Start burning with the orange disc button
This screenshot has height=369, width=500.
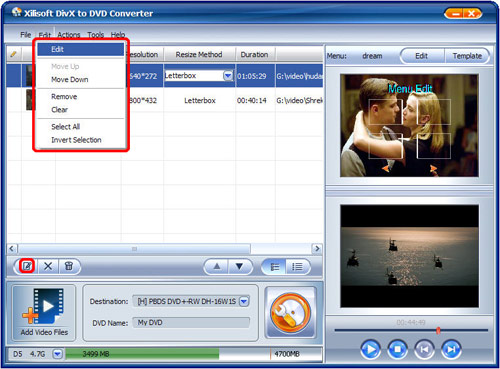[290, 312]
